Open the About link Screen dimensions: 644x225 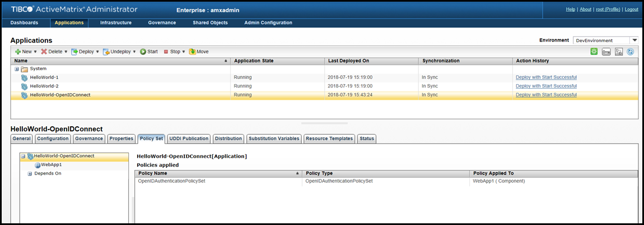tap(585, 9)
